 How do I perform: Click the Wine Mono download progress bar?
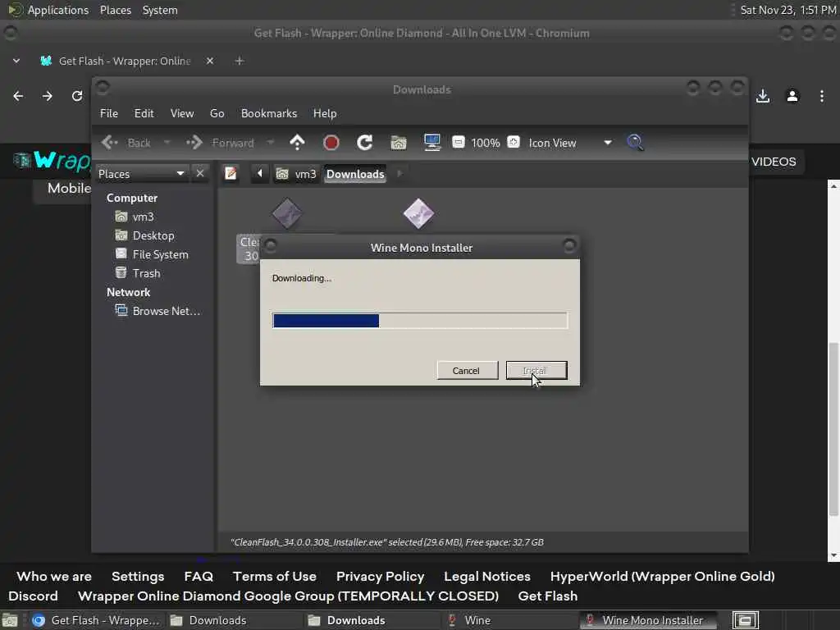click(420, 321)
